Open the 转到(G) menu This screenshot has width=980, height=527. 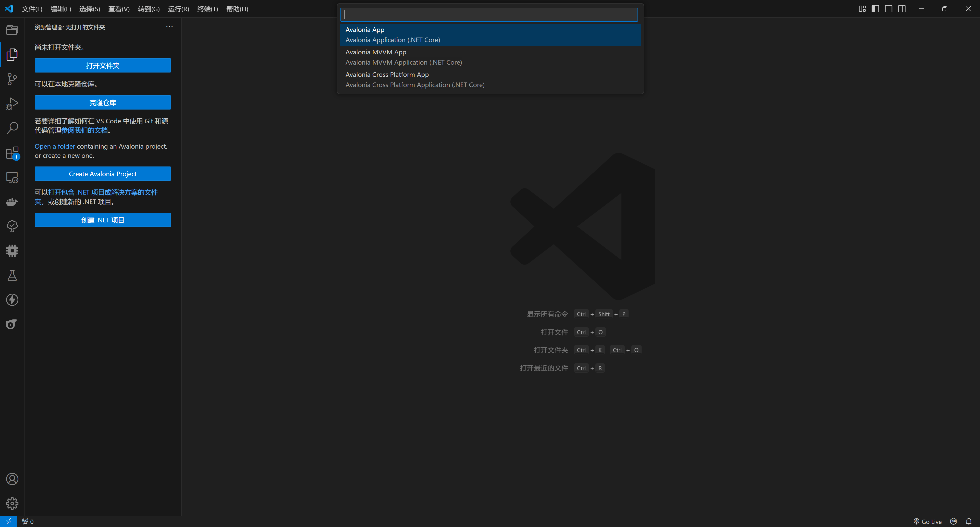[148, 9]
